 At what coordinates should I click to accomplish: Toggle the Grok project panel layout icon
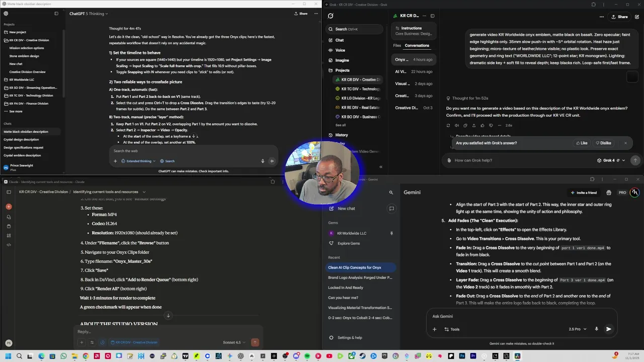[432, 16]
